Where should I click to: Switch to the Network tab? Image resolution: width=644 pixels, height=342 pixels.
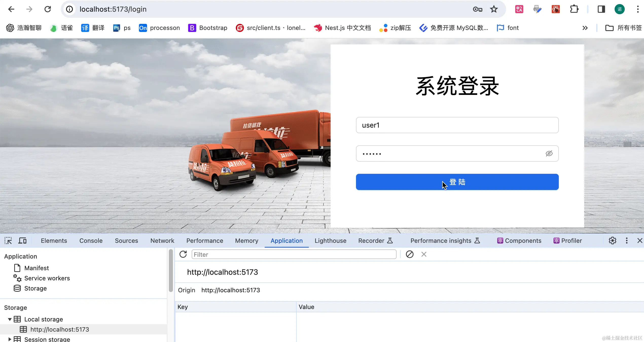(162, 241)
